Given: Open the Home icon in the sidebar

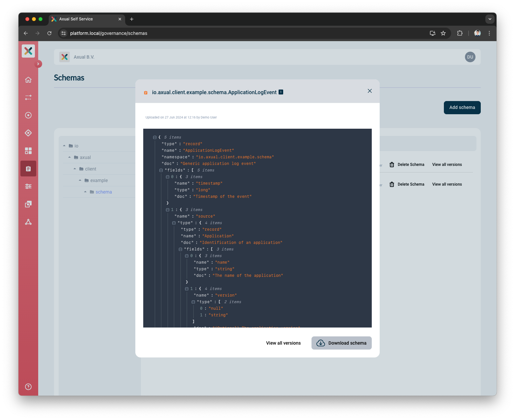Looking at the screenshot, I should (x=28, y=80).
